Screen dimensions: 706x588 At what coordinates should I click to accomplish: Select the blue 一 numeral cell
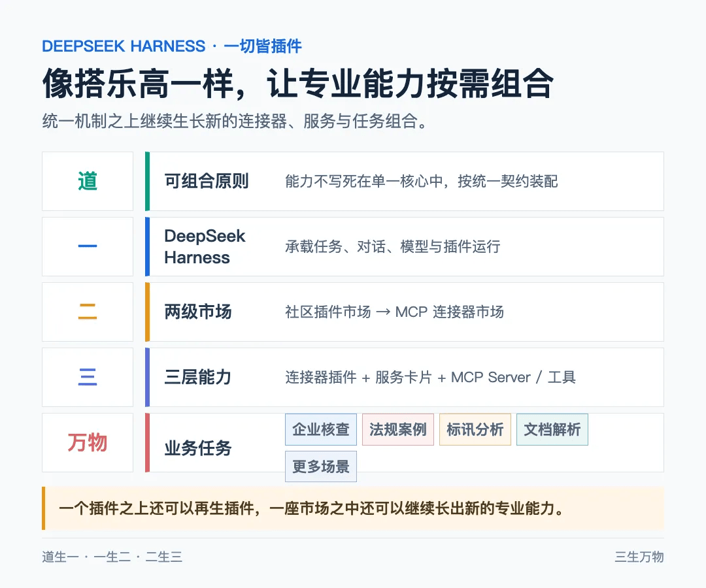tap(88, 246)
